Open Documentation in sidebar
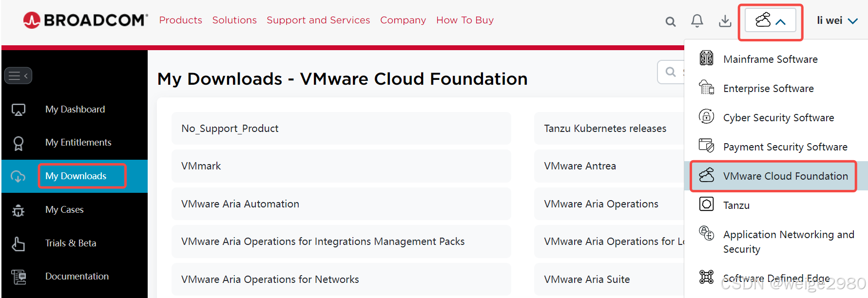The image size is (868, 298). (77, 276)
